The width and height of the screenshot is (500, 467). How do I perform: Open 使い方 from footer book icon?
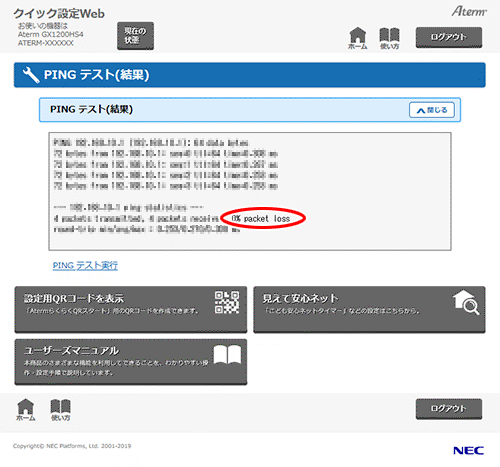point(60,410)
